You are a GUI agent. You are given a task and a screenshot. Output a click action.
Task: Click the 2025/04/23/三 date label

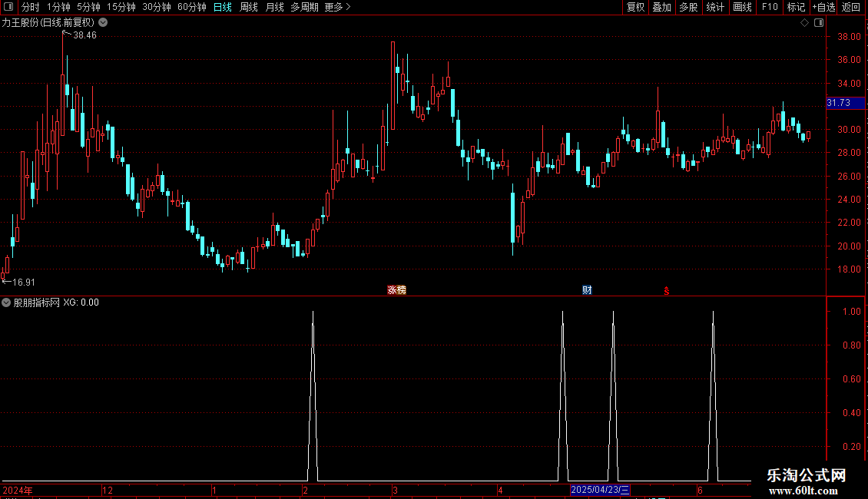coord(600,490)
